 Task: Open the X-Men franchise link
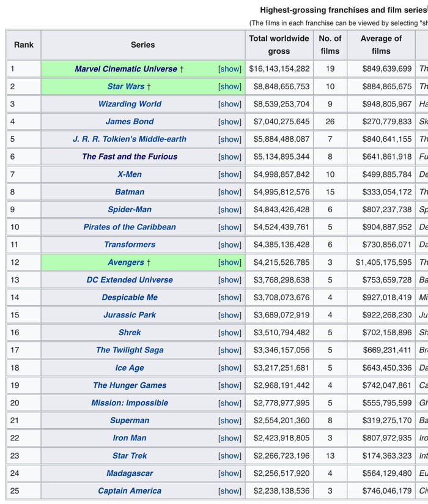[130, 174]
